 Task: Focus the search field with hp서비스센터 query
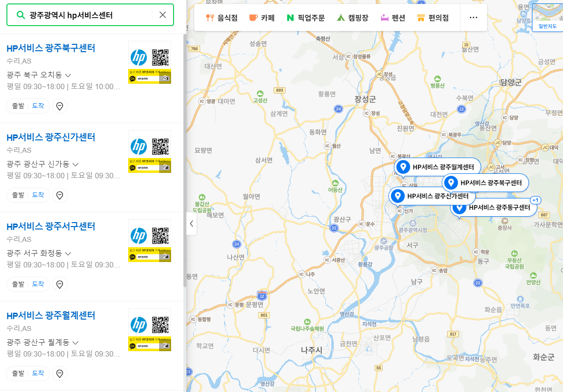(x=90, y=15)
